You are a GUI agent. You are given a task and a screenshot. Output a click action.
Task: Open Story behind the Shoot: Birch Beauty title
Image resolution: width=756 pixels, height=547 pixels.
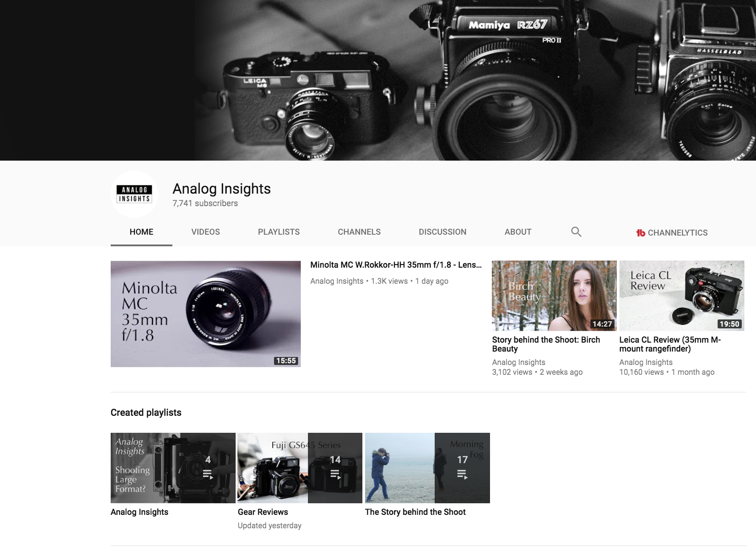546,344
